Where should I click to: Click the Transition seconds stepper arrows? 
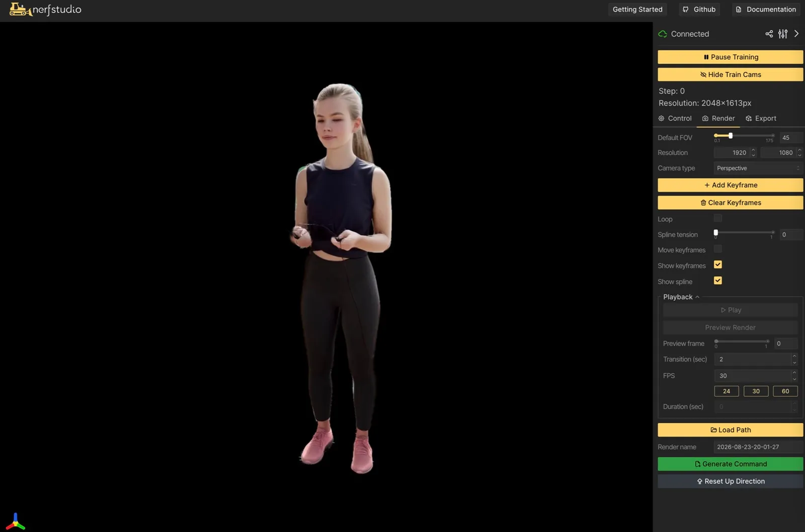(x=794, y=359)
